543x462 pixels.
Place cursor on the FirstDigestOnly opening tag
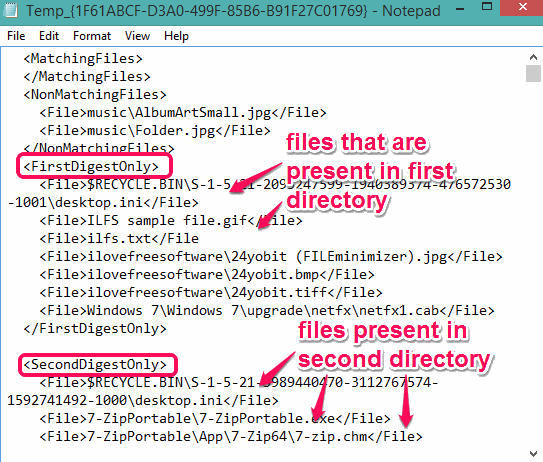(91, 167)
